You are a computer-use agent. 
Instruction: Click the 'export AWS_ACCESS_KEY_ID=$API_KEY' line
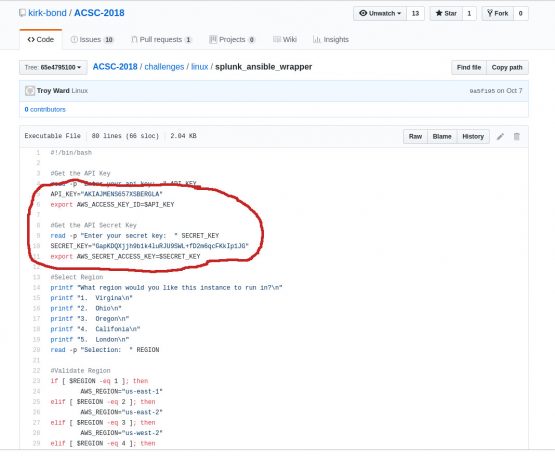[x=112, y=205]
